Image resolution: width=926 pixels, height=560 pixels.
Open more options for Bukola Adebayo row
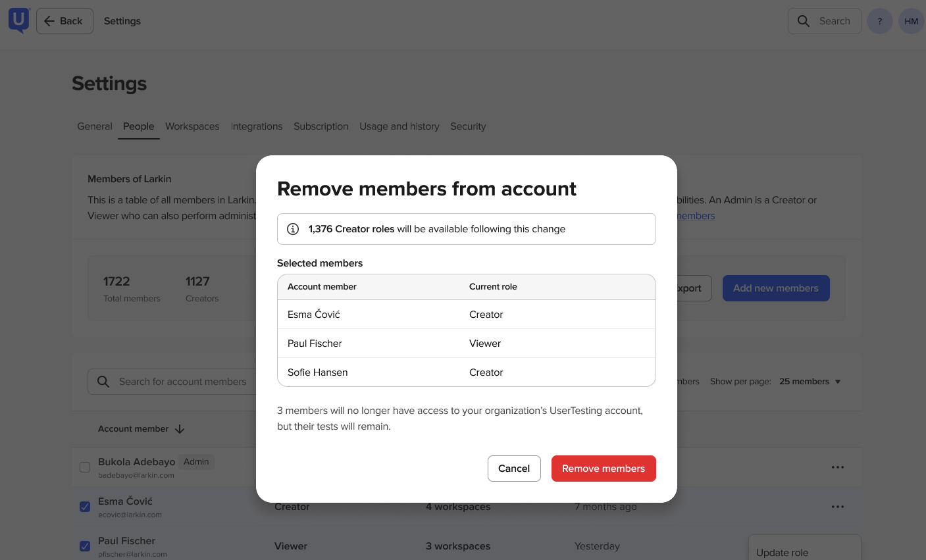pyautogui.click(x=838, y=467)
